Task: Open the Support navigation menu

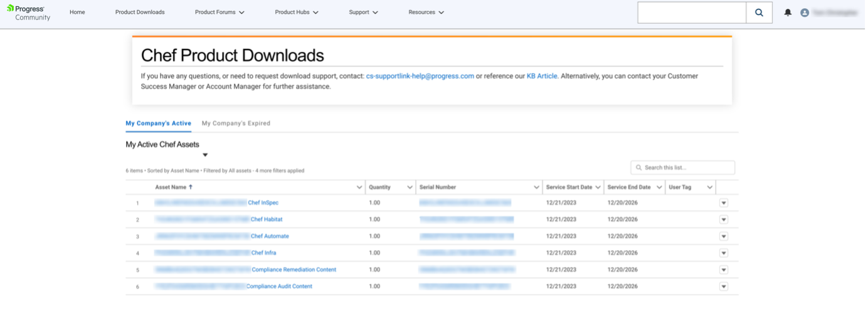Action: pos(363,13)
